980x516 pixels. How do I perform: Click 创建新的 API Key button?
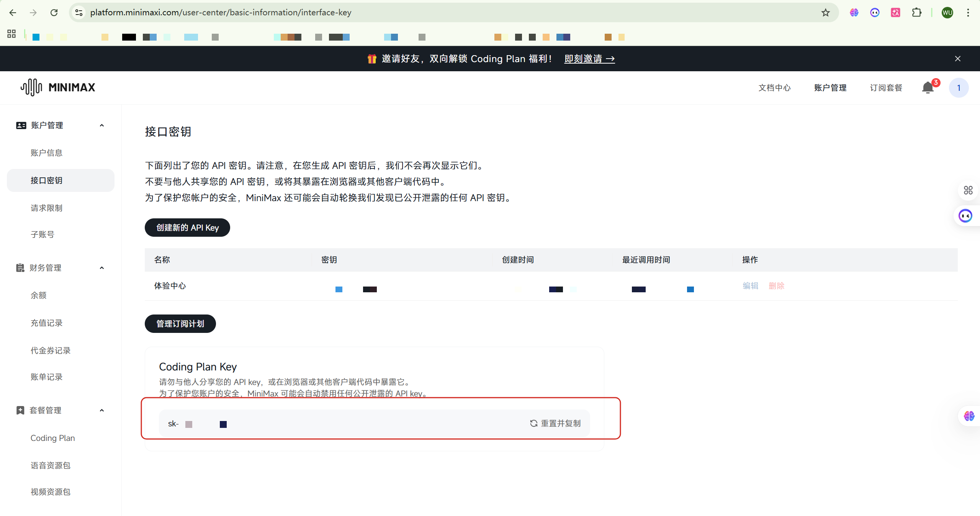pyautogui.click(x=187, y=228)
